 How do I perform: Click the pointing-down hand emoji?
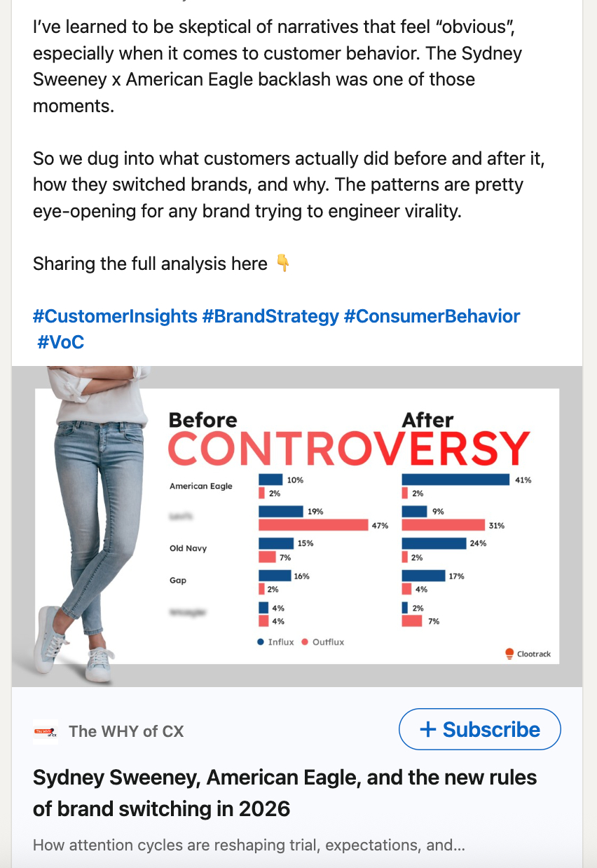[x=282, y=264]
